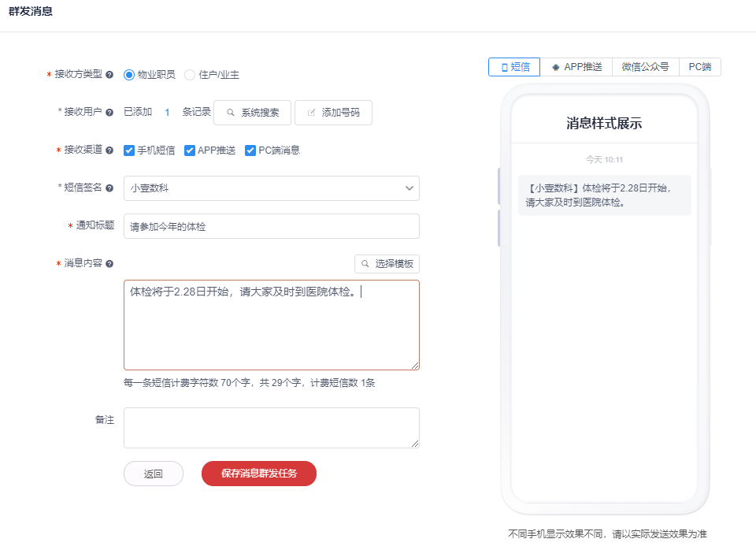Screen dimensions: 756x550
Task: Uncheck the 手机短信 channel checkbox
Action: pos(128,151)
